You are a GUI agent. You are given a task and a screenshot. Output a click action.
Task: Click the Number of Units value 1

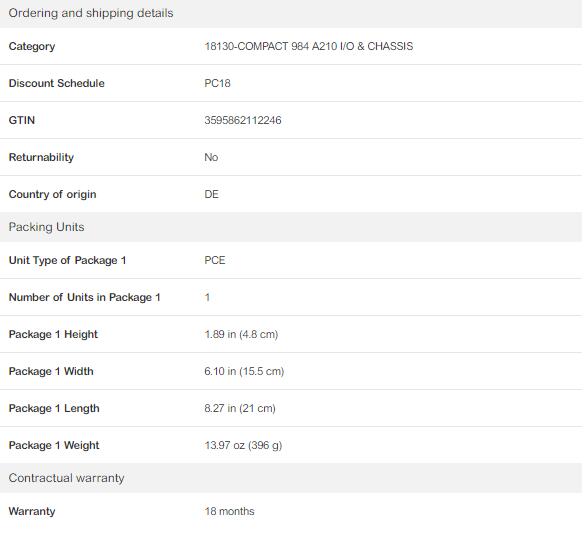207,297
